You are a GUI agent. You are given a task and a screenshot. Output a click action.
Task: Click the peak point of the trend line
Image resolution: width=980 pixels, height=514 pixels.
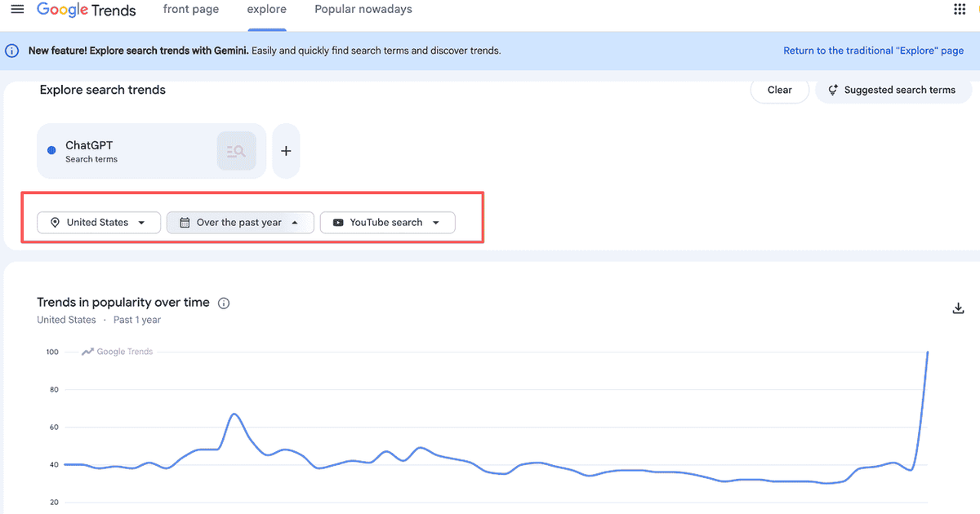tap(928, 352)
